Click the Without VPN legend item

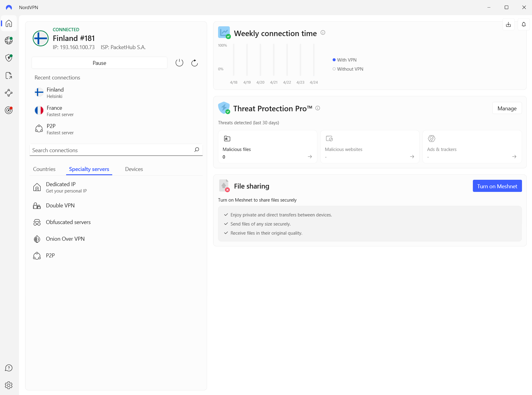[348, 69]
